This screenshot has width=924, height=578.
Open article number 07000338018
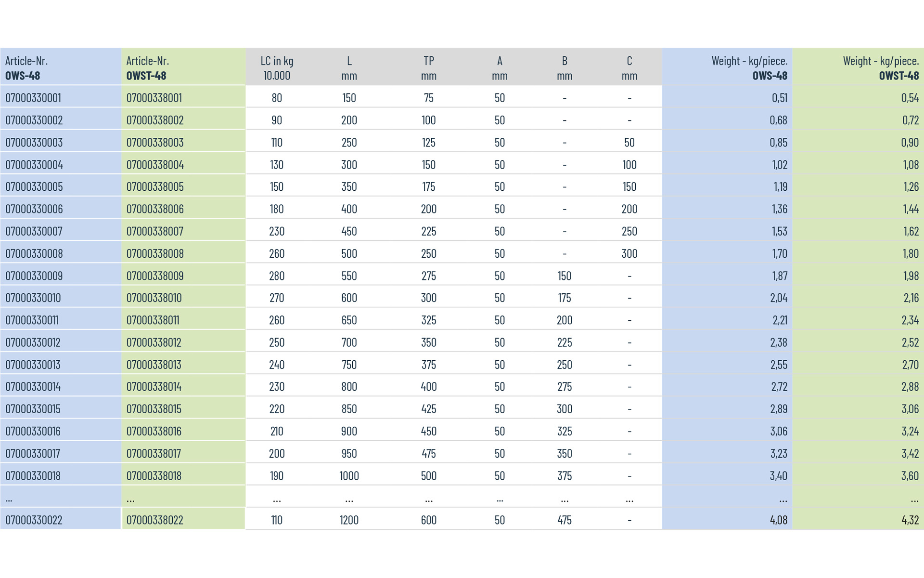[154, 476]
